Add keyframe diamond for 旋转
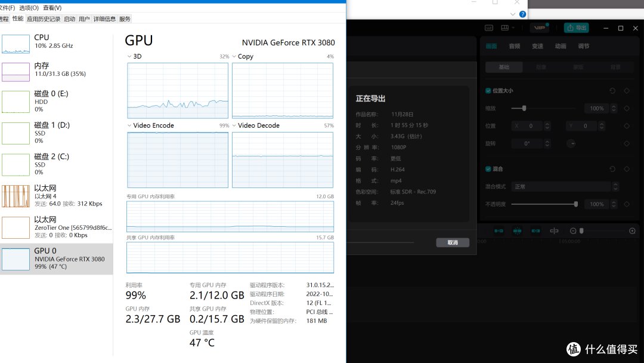This screenshot has height=363, width=644. point(627,143)
